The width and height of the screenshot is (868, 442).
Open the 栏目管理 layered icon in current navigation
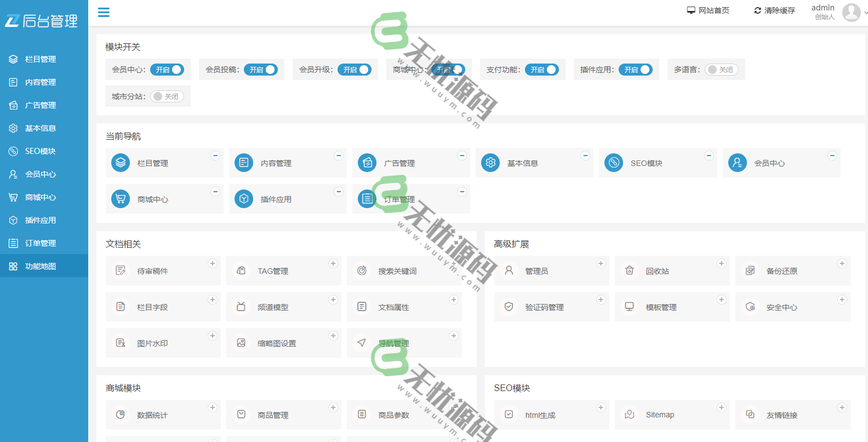(x=121, y=163)
